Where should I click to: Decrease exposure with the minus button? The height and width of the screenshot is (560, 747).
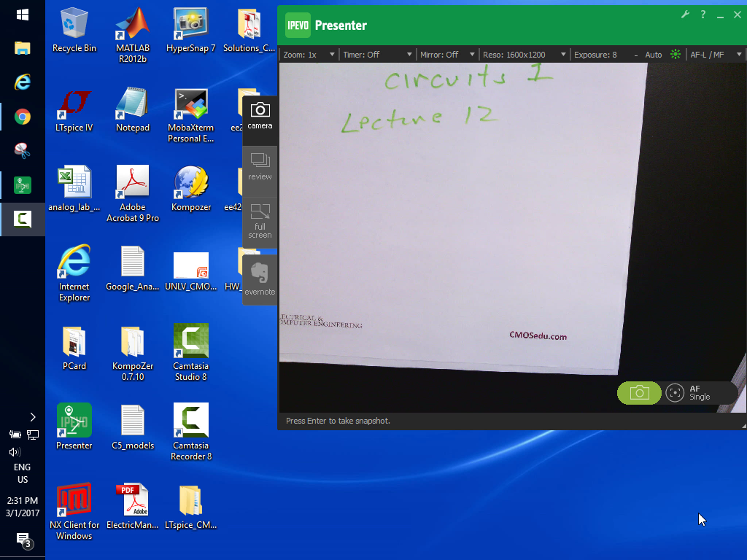pyautogui.click(x=635, y=55)
